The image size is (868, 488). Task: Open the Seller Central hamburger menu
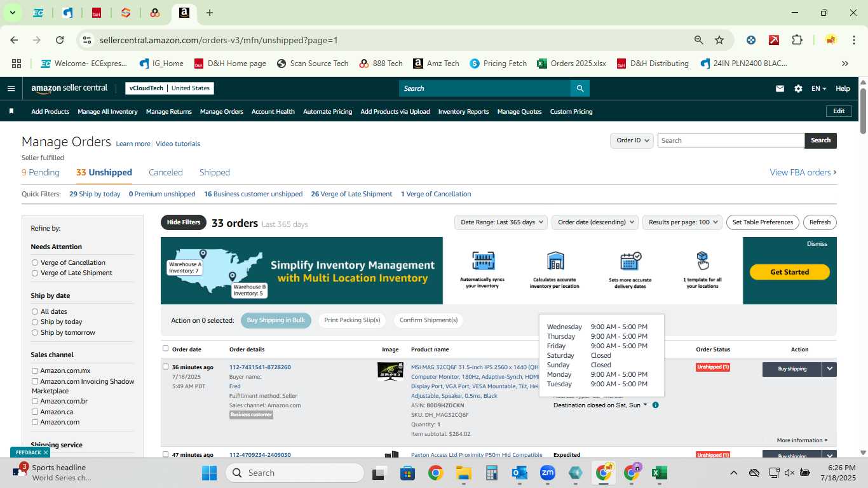11,88
